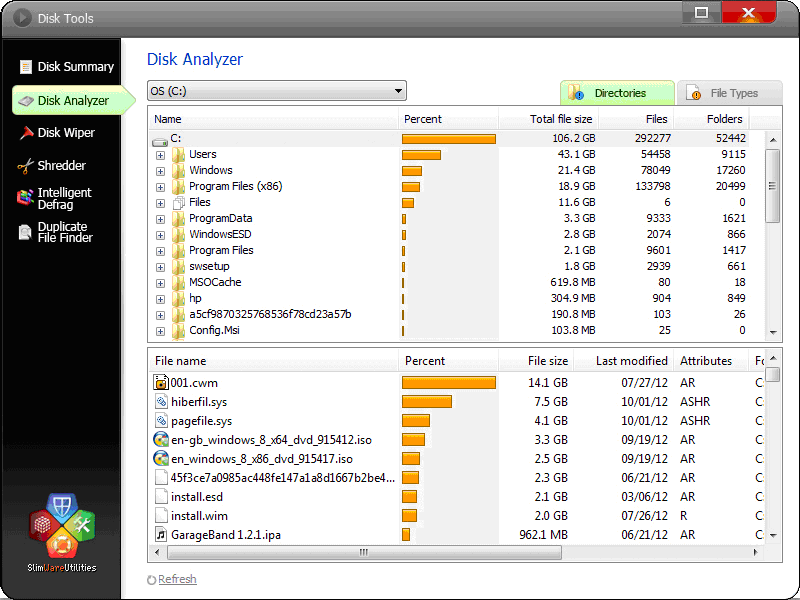Select Disk Analyzer in sidebar

click(x=72, y=101)
